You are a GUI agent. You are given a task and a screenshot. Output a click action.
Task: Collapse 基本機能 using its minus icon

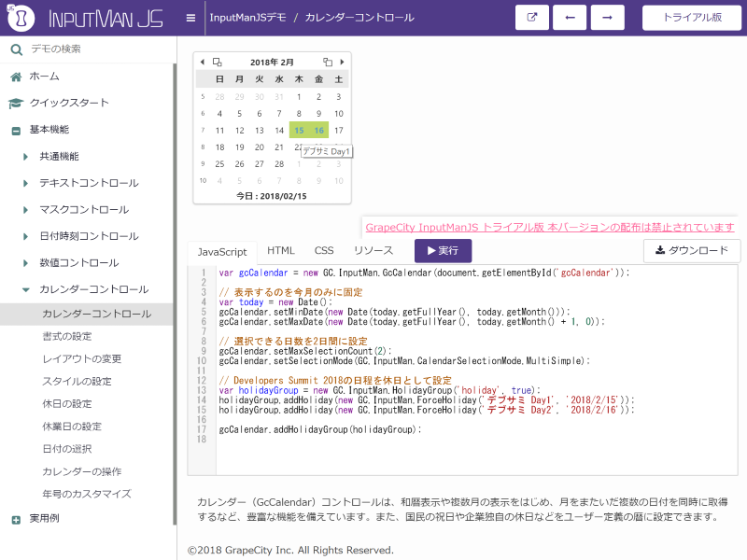tap(16, 131)
